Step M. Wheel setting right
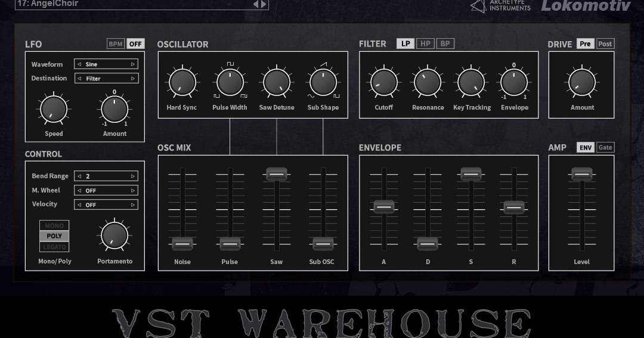This screenshot has height=338, width=644. click(x=132, y=191)
